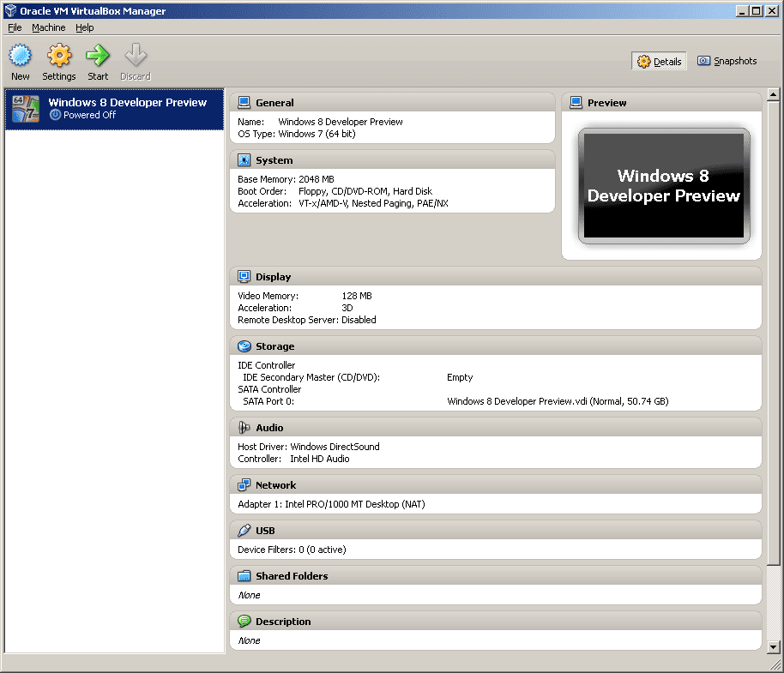Click the Preview panel heading
This screenshot has height=673, width=784.
coord(606,103)
